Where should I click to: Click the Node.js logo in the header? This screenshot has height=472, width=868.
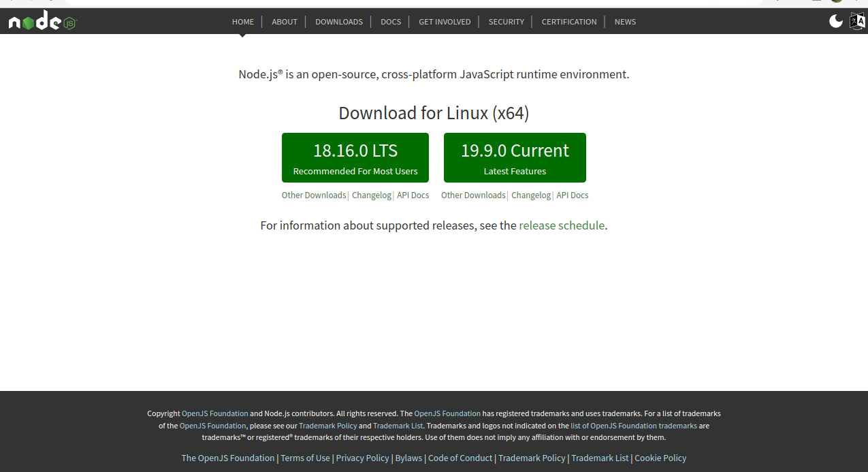pyautogui.click(x=43, y=22)
